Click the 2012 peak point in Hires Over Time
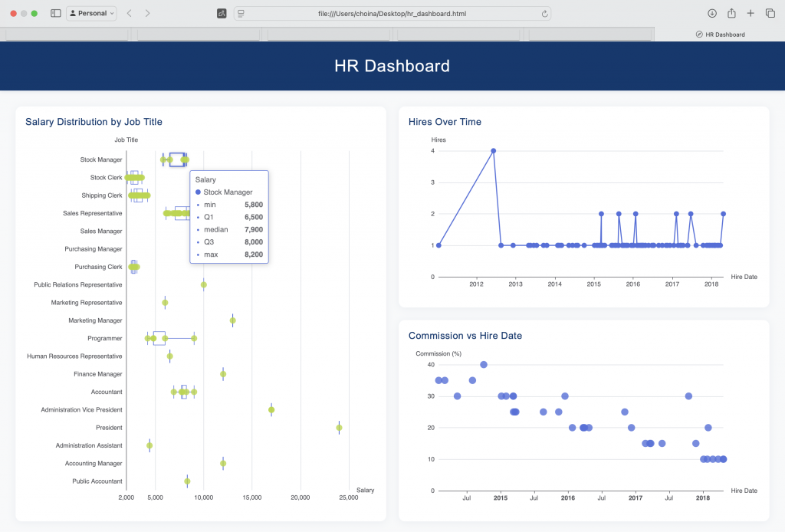785x532 pixels. tap(494, 151)
